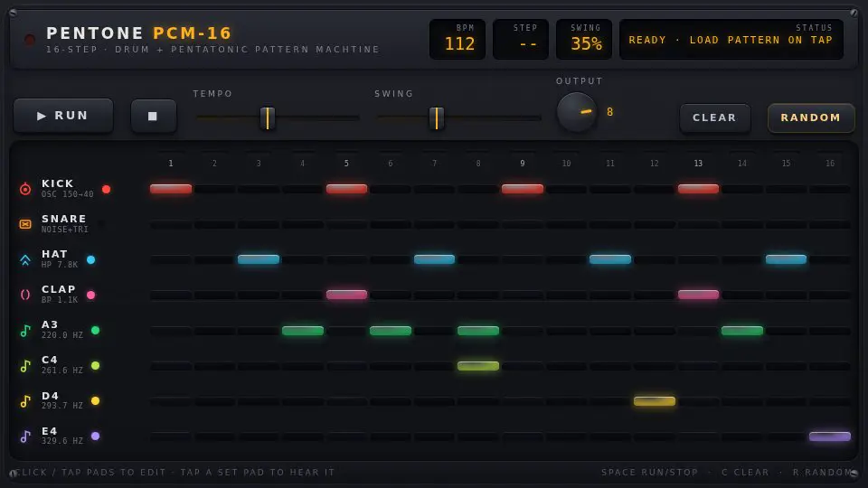Viewport: 868px width, 488px height.
Task: Click the green dot next to A3
Action: pyautogui.click(x=95, y=331)
